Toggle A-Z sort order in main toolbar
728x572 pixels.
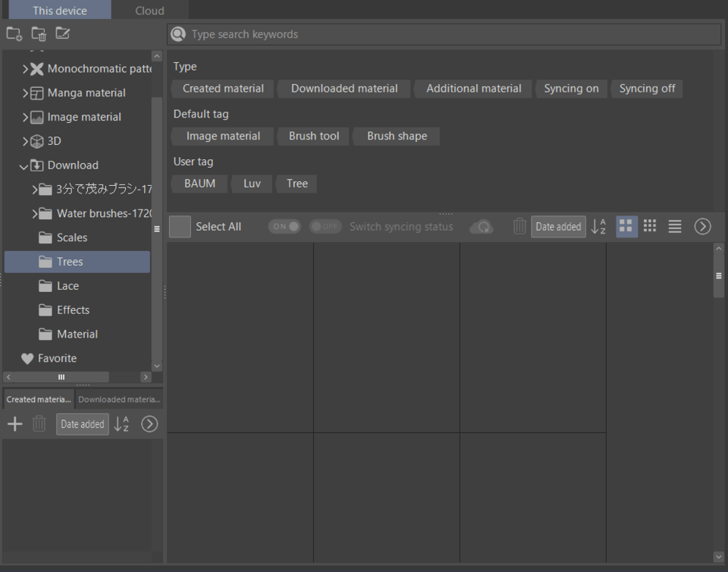click(x=598, y=227)
